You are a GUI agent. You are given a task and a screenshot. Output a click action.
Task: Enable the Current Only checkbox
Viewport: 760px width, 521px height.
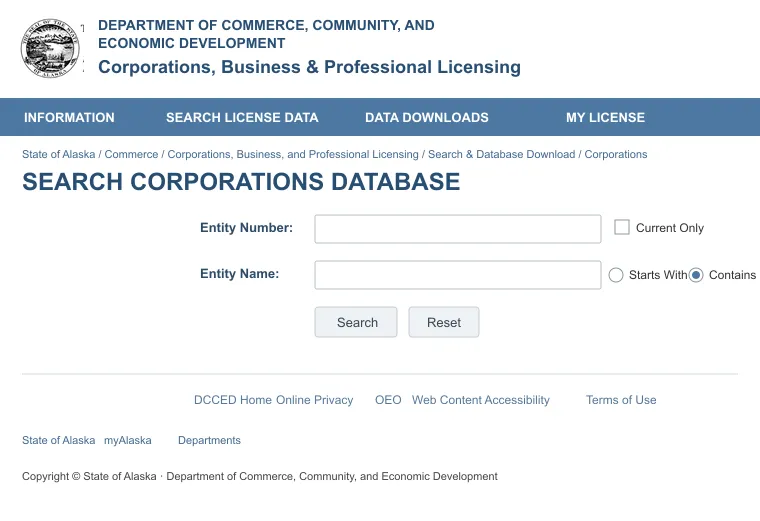pos(622,227)
